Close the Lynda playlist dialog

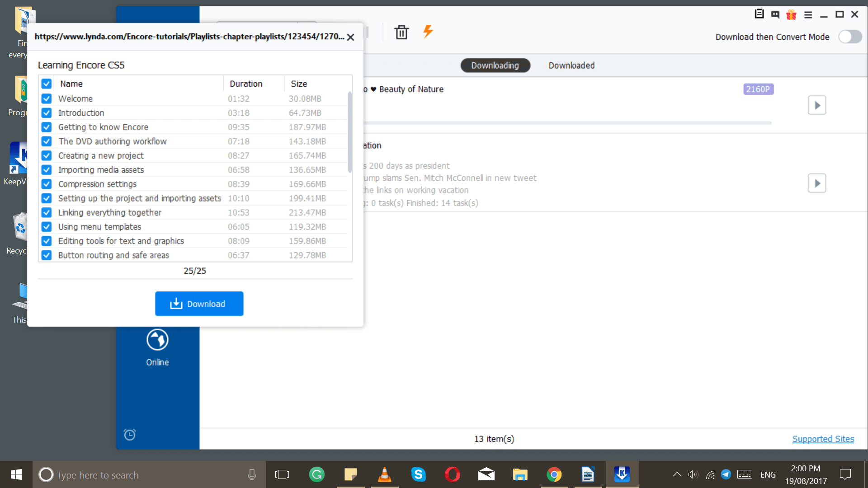pos(350,38)
